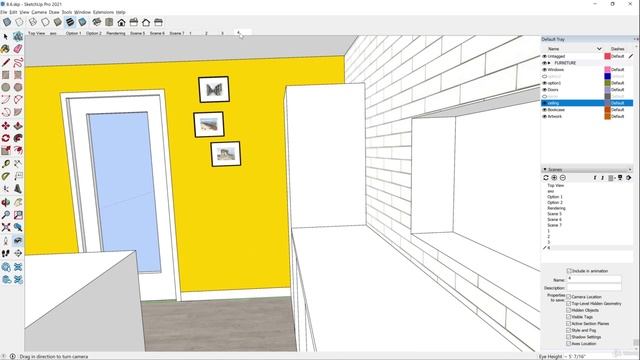Viewport: 640px width, 360px height.
Task: Toggle Active Section Planes checkbox
Action: 569,323
